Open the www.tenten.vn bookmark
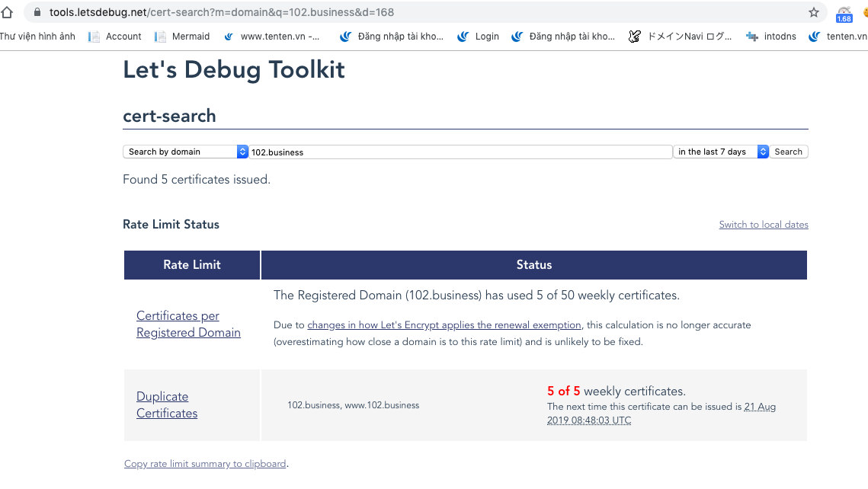The height and width of the screenshot is (489, 868). pyautogui.click(x=272, y=37)
